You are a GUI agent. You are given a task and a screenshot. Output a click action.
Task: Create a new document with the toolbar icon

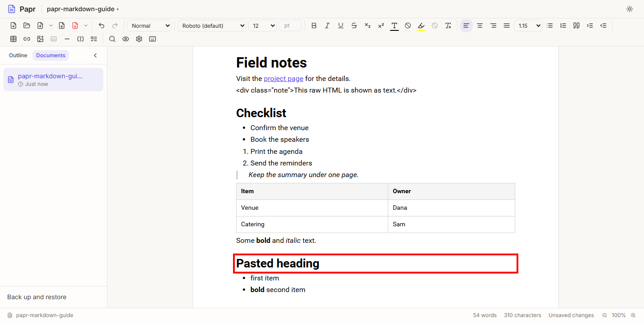point(13,25)
